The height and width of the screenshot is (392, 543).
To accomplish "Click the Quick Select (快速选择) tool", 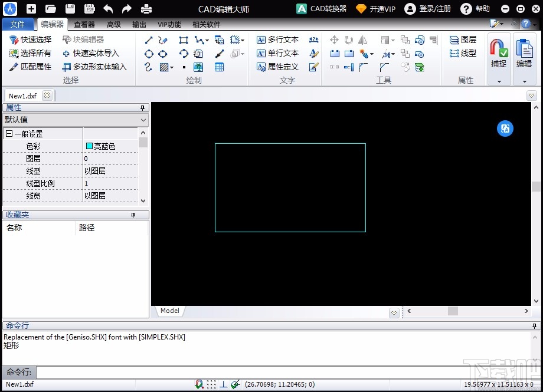I will tap(31, 39).
